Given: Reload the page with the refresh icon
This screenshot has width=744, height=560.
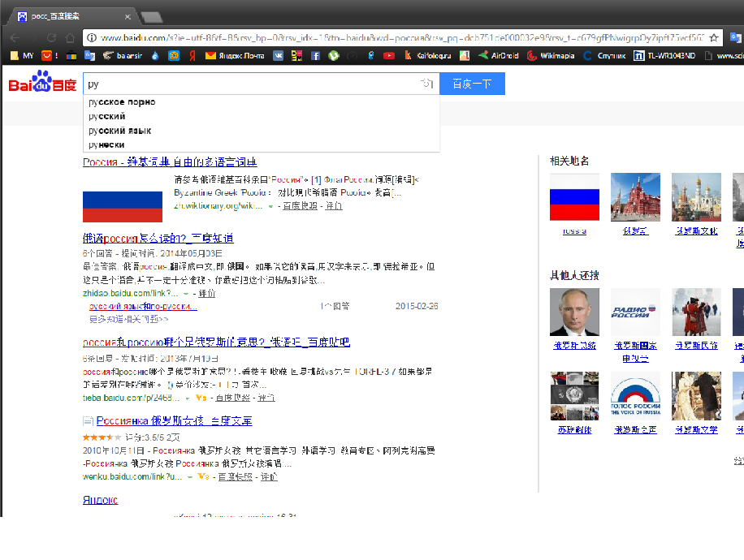Looking at the screenshot, I should click(x=51, y=37).
